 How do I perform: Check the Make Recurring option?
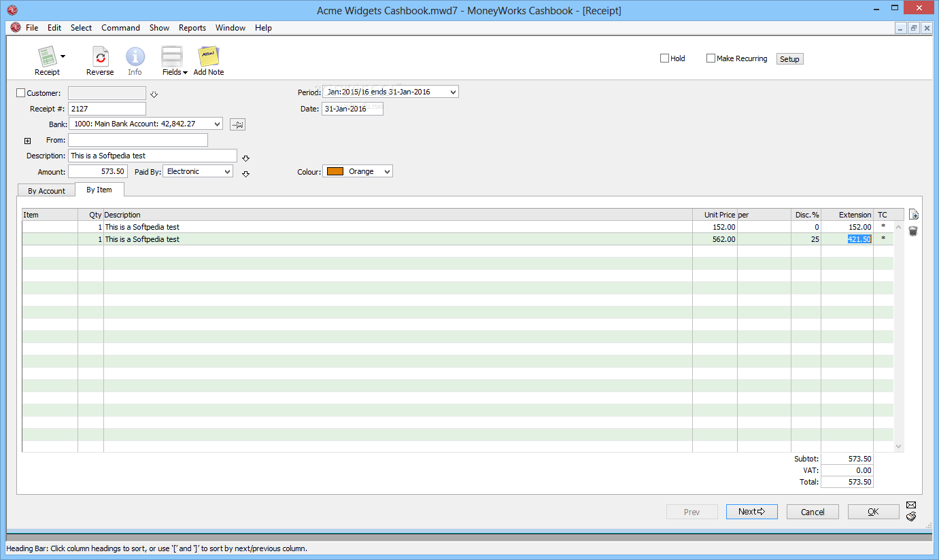click(x=711, y=58)
